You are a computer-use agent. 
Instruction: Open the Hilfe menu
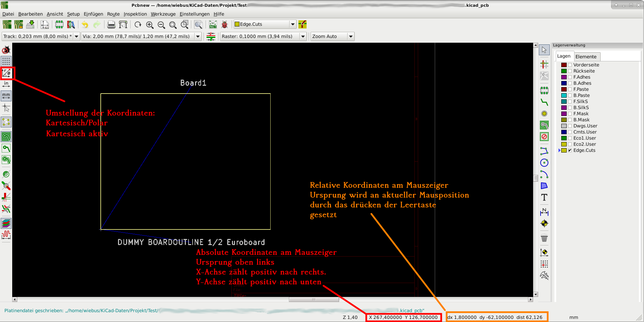click(219, 14)
